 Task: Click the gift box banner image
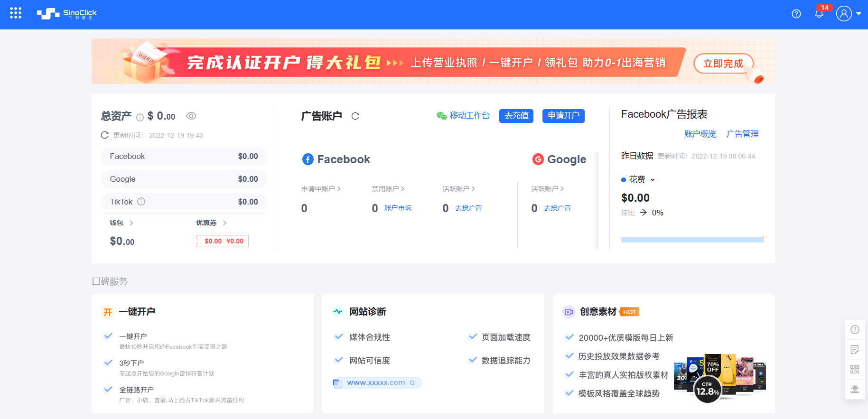click(x=145, y=62)
